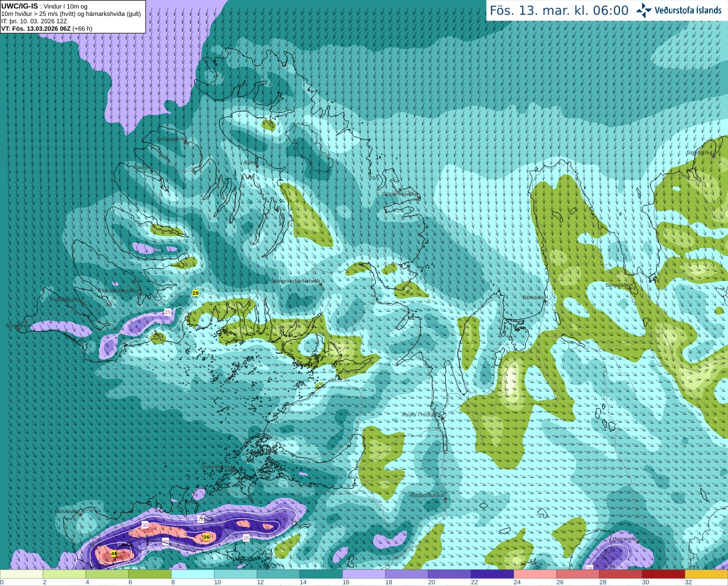Click the Holtavörðuheiði station label
This screenshot has width=728, height=586.
[426, 496]
